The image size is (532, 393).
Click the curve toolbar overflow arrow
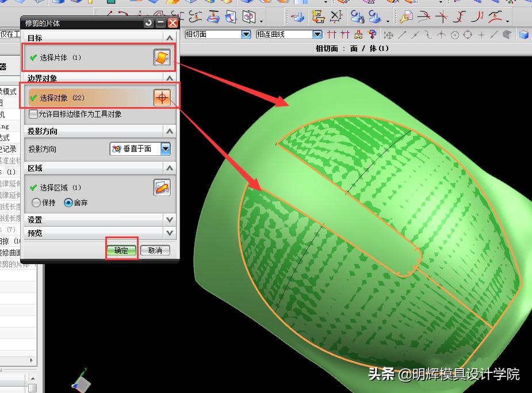508,21
